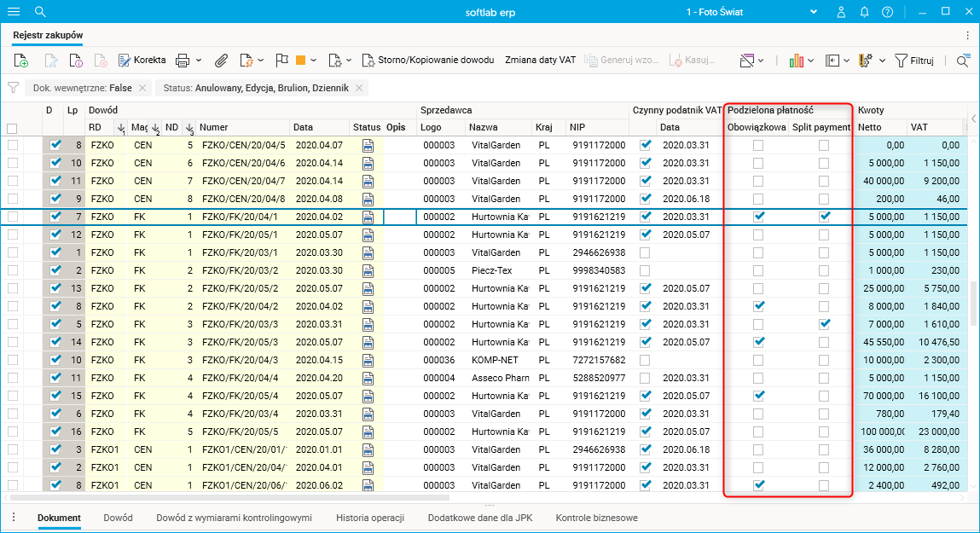Expand the dropdown beside the orange color square

click(314, 61)
